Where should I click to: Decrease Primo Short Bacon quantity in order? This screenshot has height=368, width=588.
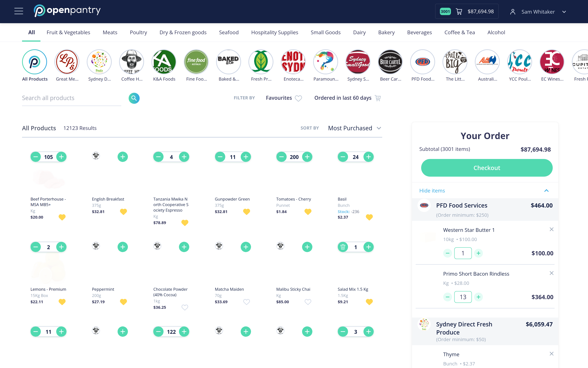[x=448, y=297]
